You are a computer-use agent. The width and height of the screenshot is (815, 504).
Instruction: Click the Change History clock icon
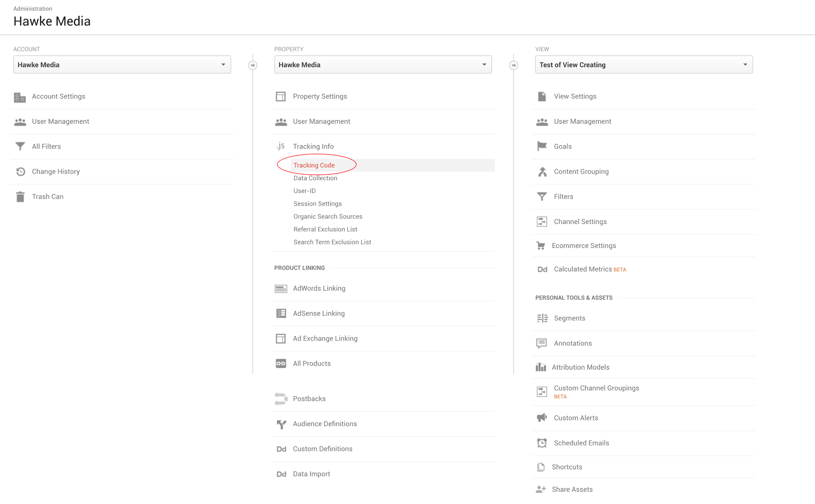(x=20, y=172)
